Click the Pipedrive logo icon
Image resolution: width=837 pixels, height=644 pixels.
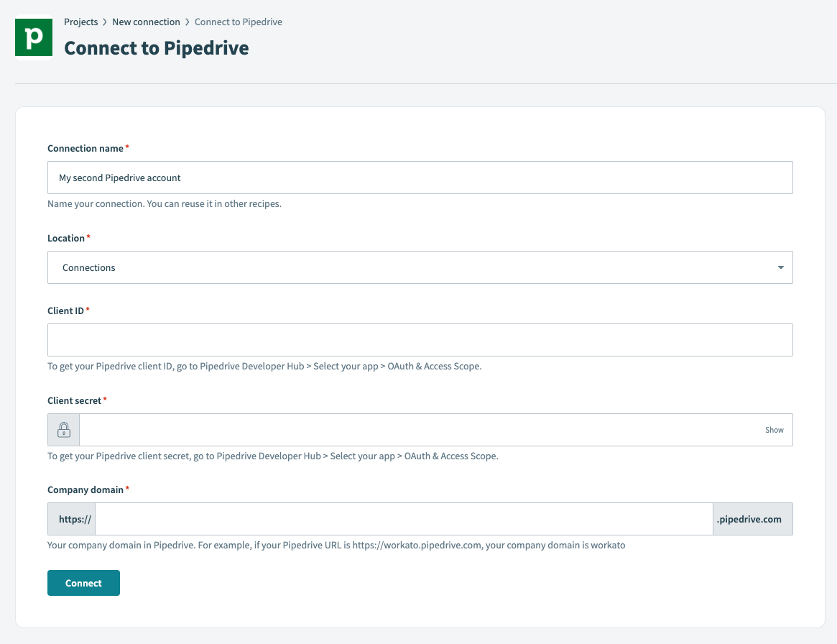pyautogui.click(x=33, y=37)
